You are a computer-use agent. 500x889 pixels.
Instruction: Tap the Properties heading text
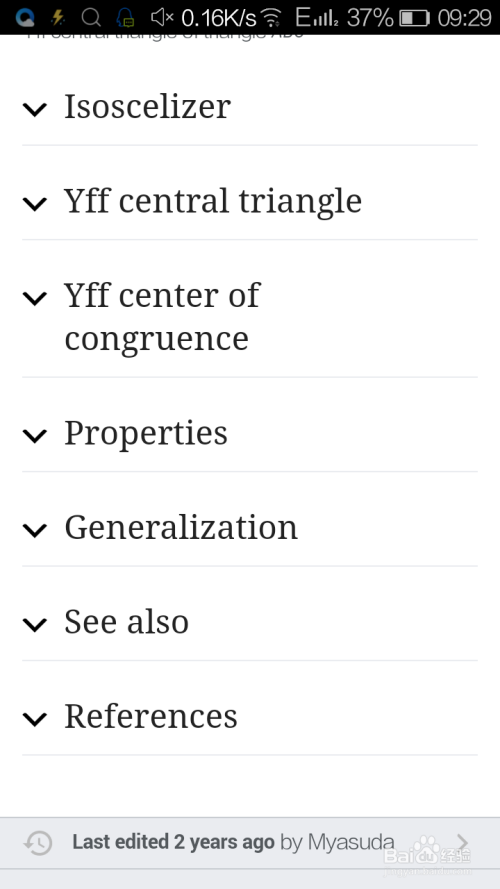[x=146, y=434]
